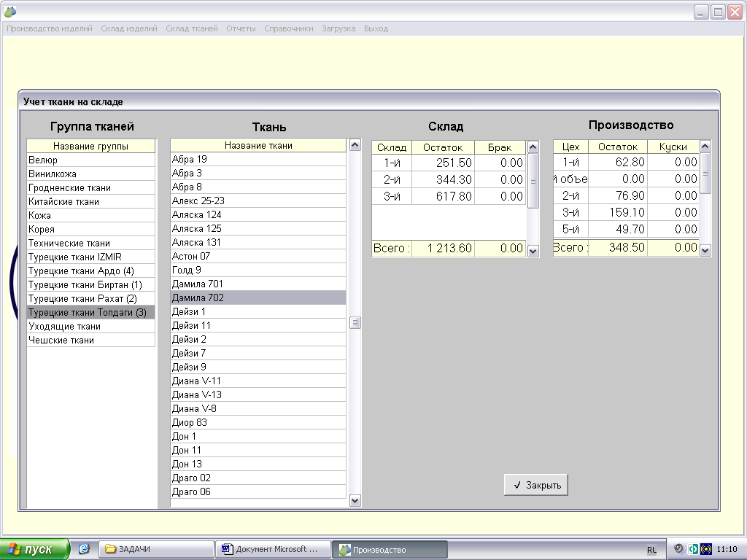Select the Корея group

point(91,229)
